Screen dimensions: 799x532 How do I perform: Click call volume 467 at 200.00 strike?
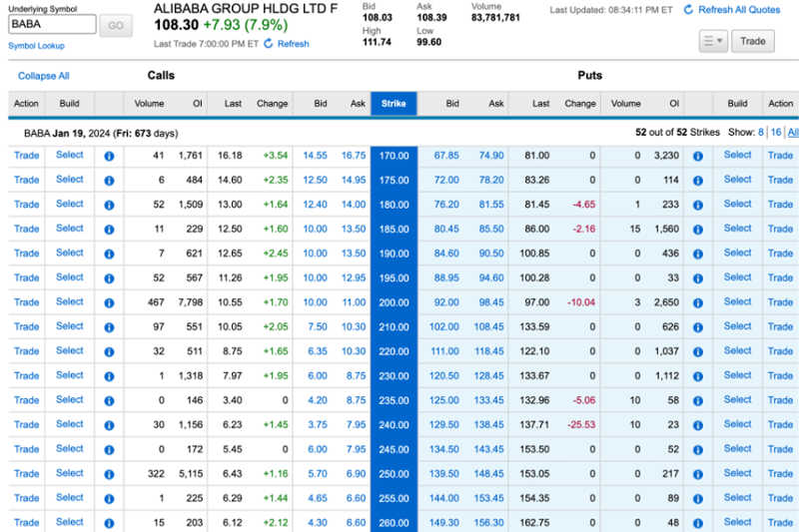click(x=156, y=301)
